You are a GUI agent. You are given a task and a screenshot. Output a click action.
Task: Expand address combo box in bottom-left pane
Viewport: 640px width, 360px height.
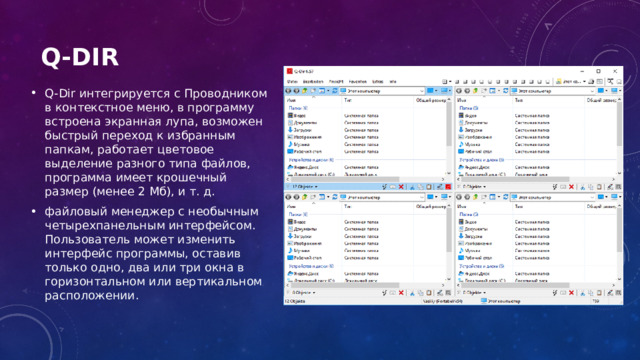point(421,197)
